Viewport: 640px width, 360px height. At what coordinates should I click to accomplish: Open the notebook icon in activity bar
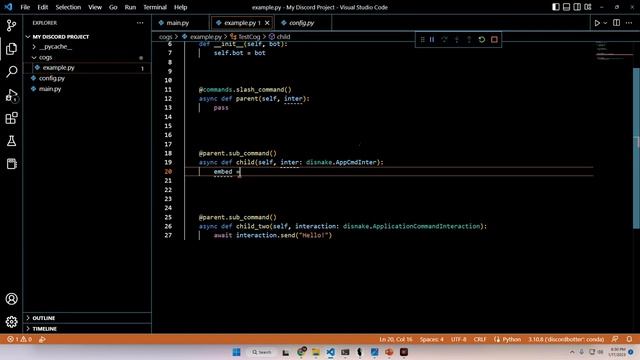point(11,164)
